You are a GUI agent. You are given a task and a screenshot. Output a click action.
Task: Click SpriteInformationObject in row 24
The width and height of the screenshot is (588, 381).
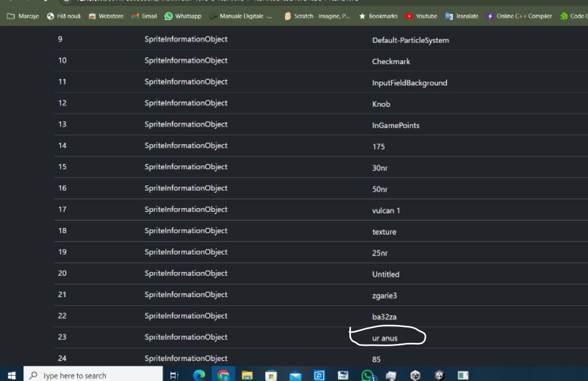coord(186,359)
